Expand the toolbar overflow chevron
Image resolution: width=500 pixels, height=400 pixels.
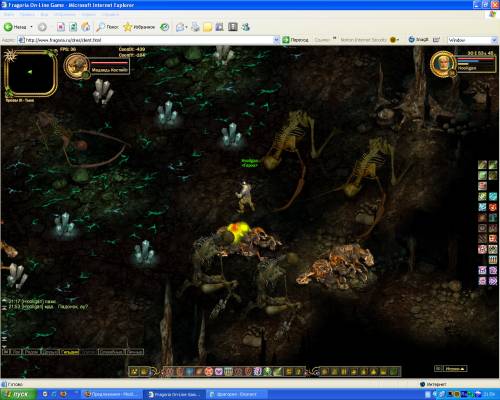334,38
